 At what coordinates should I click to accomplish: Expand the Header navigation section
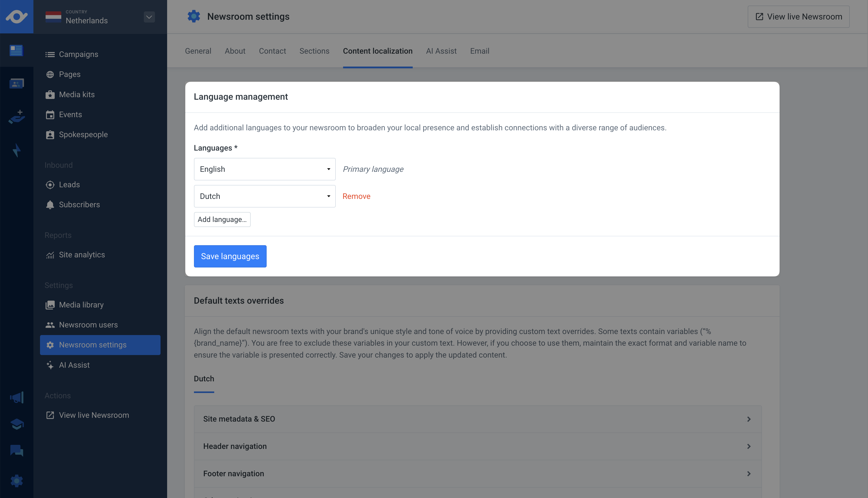tap(477, 446)
